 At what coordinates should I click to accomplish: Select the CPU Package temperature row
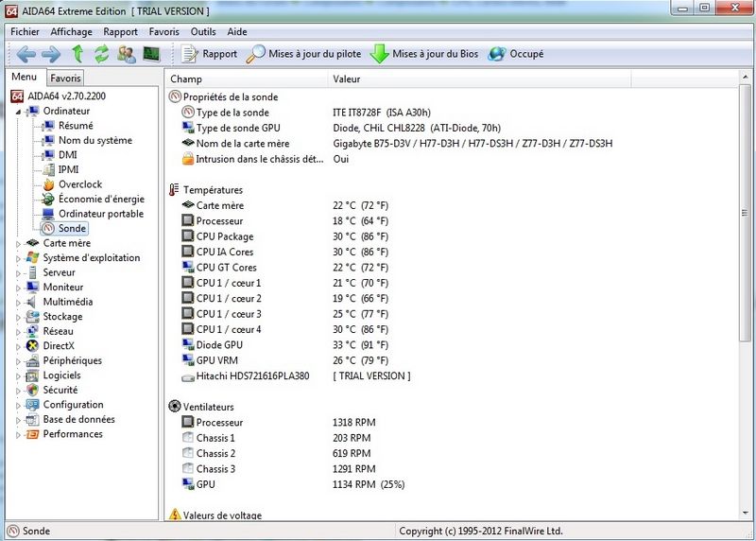click(x=285, y=236)
